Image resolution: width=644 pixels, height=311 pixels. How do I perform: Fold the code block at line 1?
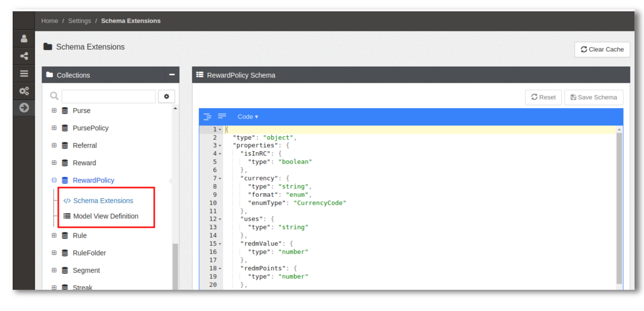click(220, 130)
